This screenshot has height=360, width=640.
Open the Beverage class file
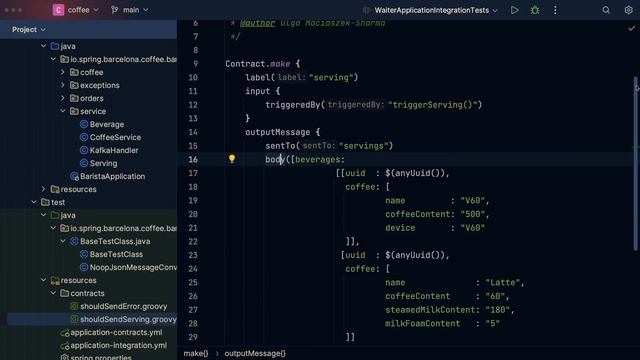(x=107, y=124)
